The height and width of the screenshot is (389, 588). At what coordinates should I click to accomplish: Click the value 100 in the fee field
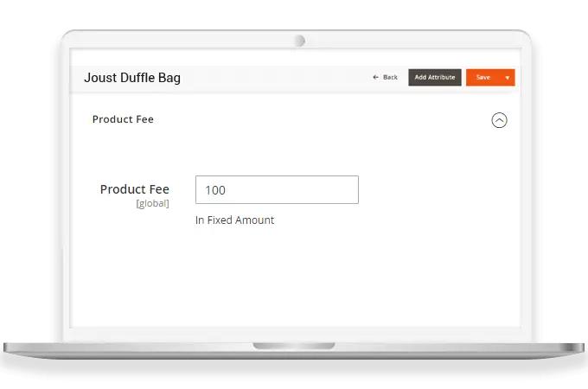coord(215,190)
